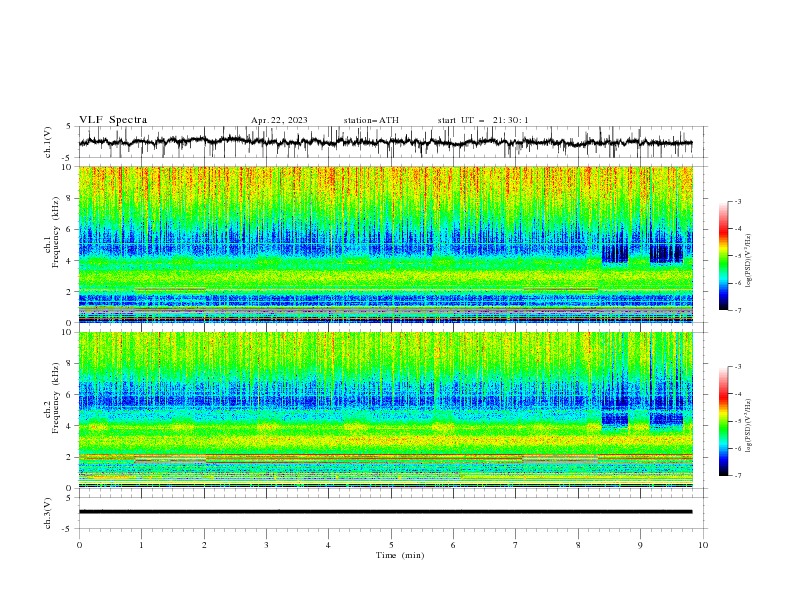Click time axis tick label '0'
The height and width of the screenshot is (612, 792).
point(79,545)
